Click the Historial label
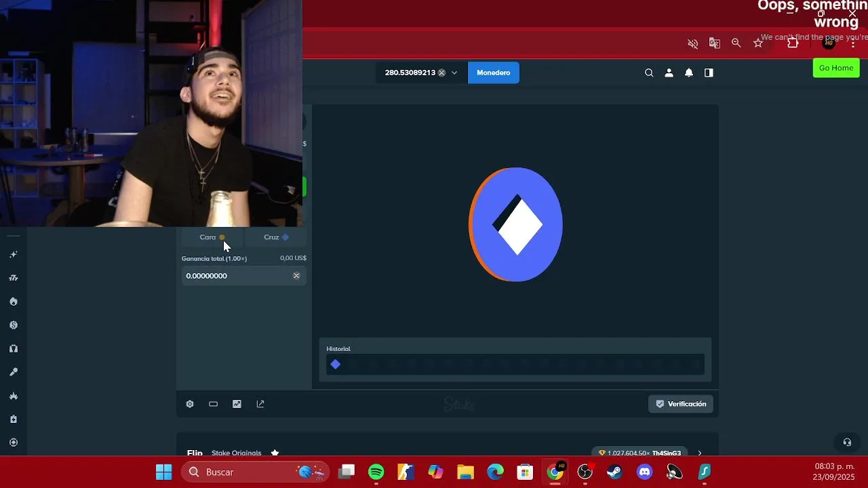Viewport: 868px width, 488px height. click(x=338, y=349)
